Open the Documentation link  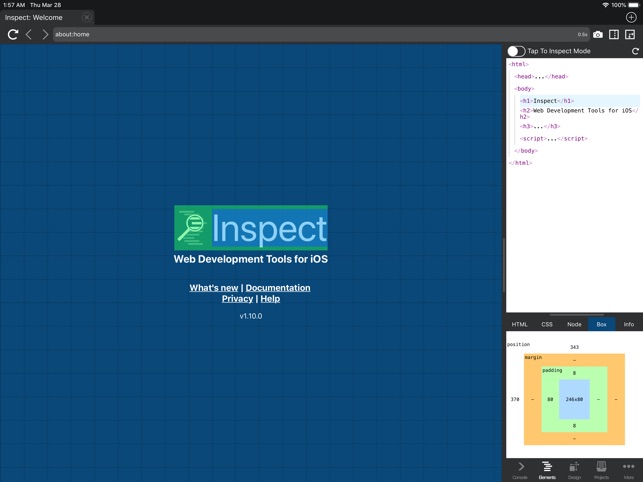click(x=278, y=288)
